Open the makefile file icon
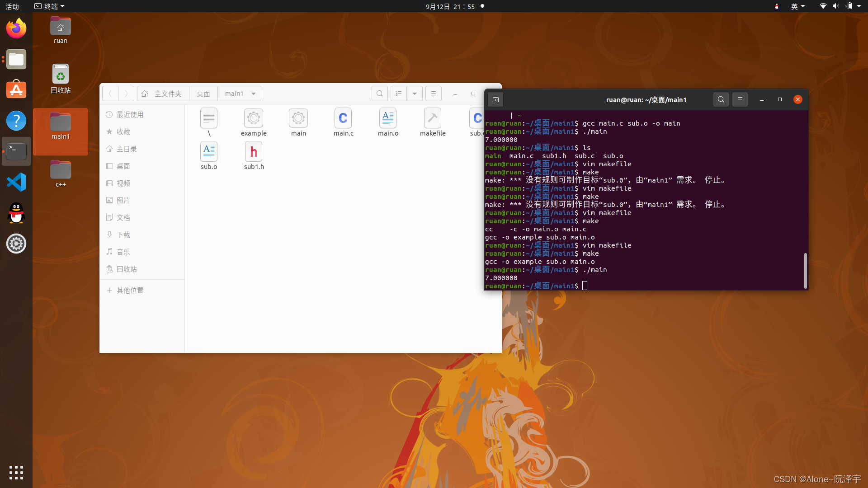 pyautogui.click(x=433, y=119)
